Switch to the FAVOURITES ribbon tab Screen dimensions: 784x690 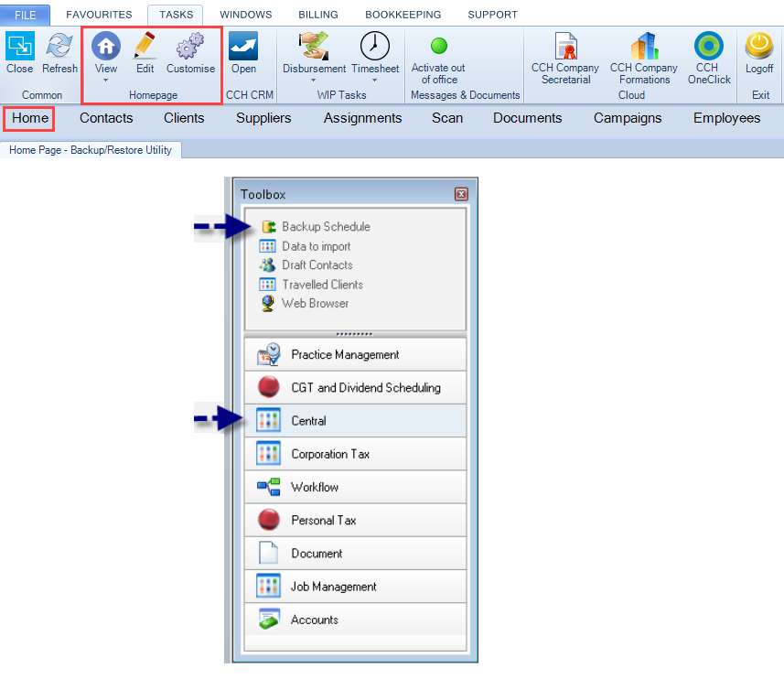99,15
